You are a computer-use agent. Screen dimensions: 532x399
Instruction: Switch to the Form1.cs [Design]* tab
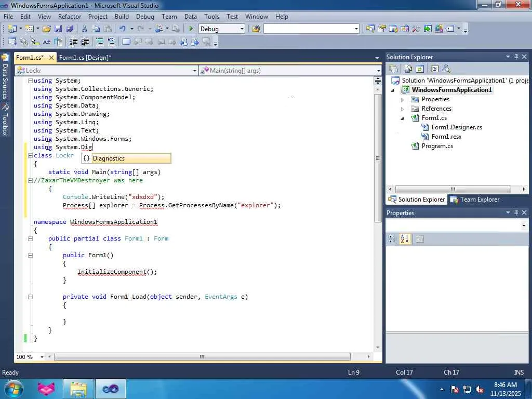[85, 57]
